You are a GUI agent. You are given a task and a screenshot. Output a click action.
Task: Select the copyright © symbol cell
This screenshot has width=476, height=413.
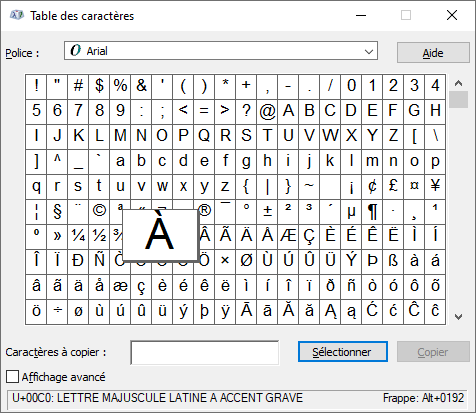tap(99, 212)
